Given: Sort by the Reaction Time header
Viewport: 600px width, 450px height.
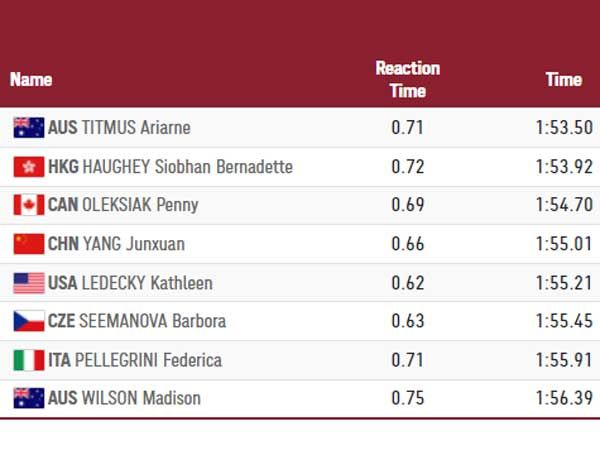Looking at the screenshot, I should pos(407,79).
